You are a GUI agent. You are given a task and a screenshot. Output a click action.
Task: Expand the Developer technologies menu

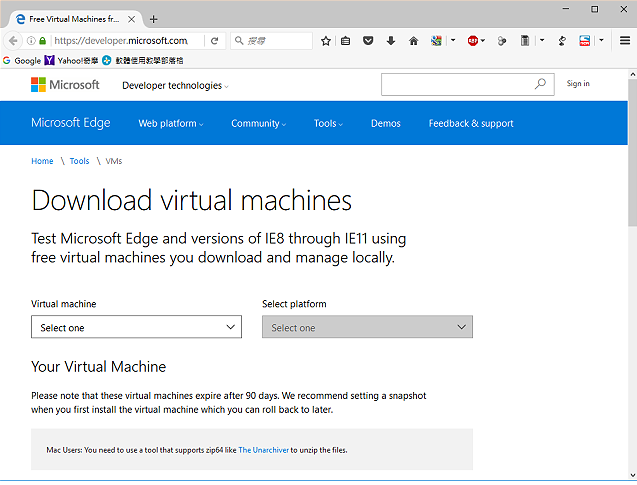(x=175, y=86)
